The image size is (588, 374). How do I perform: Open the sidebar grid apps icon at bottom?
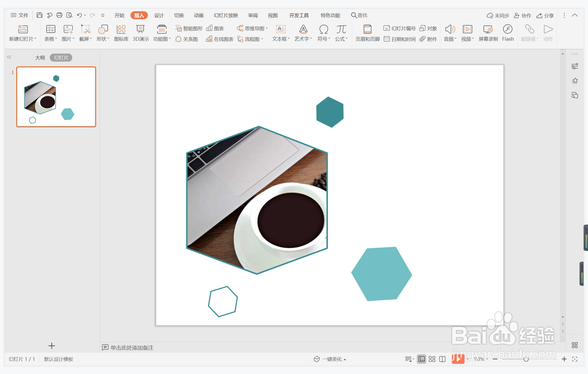click(575, 345)
